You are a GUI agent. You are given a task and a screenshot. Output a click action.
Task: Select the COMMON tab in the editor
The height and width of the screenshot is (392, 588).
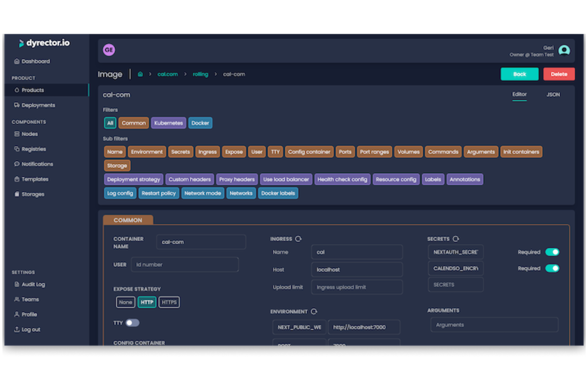(128, 220)
